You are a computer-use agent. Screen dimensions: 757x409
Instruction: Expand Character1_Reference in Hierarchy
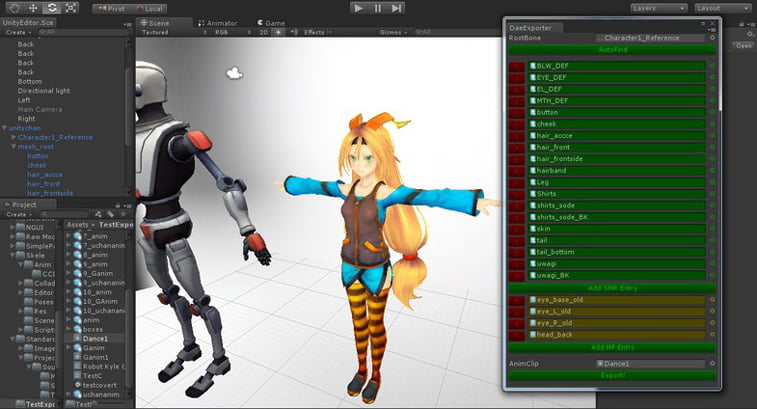[x=14, y=138]
